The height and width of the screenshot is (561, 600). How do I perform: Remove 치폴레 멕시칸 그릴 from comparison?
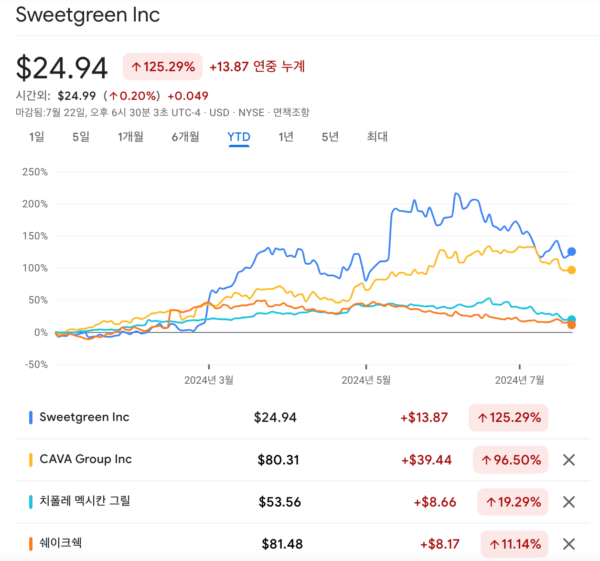(569, 502)
